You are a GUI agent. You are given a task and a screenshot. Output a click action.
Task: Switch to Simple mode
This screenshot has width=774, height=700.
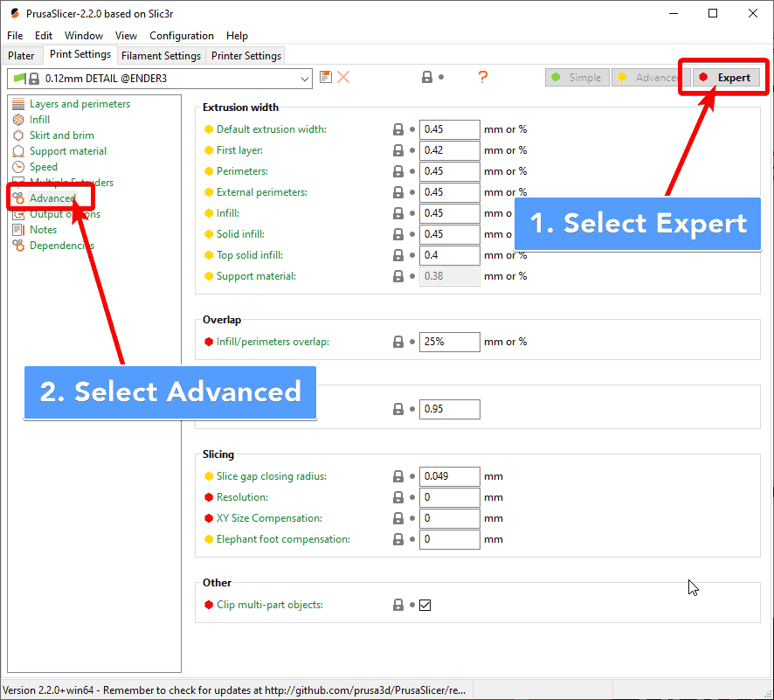(x=577, y=78)
